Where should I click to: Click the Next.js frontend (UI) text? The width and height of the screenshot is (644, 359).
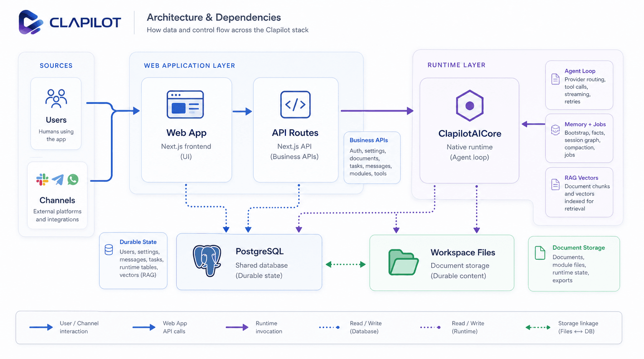[x=186, y=152]
